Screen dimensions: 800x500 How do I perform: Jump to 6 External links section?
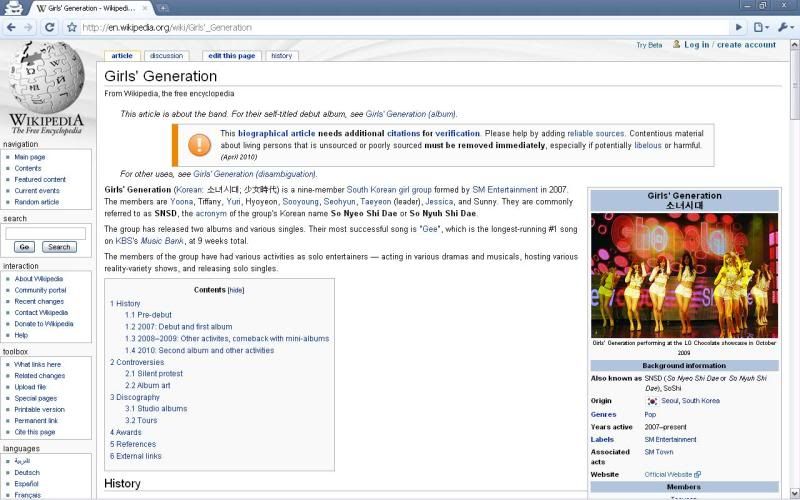point(135,456)
